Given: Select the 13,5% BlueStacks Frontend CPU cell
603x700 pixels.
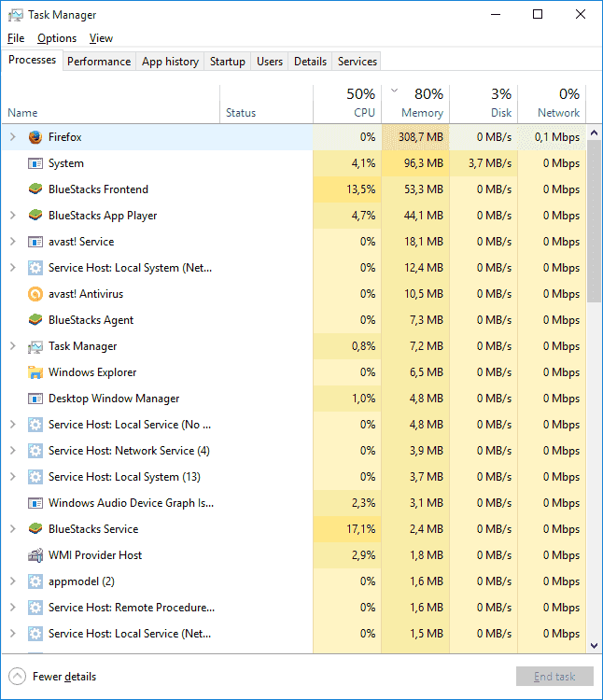Looking at the screenshot, I should (347, 189).
